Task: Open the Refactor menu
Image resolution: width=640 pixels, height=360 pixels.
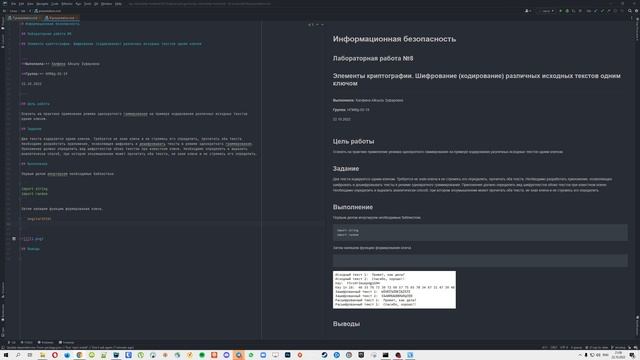Action: point(67,4)
